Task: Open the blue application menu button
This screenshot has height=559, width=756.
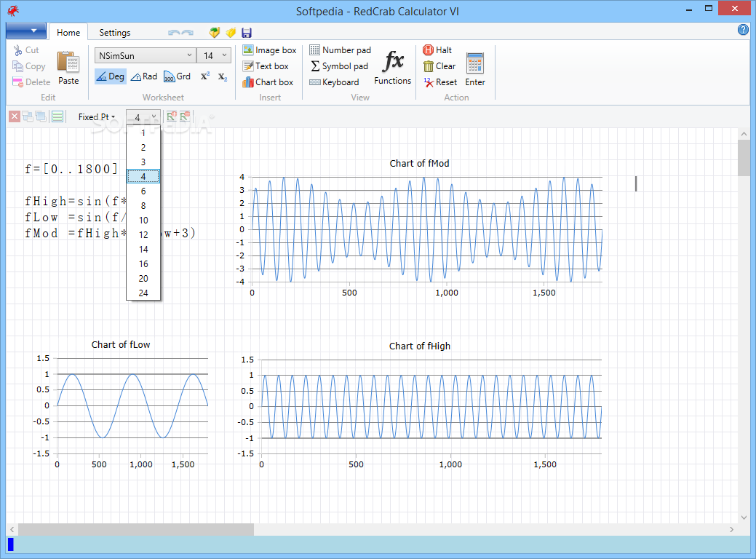Action: click(x=26, y=31)
